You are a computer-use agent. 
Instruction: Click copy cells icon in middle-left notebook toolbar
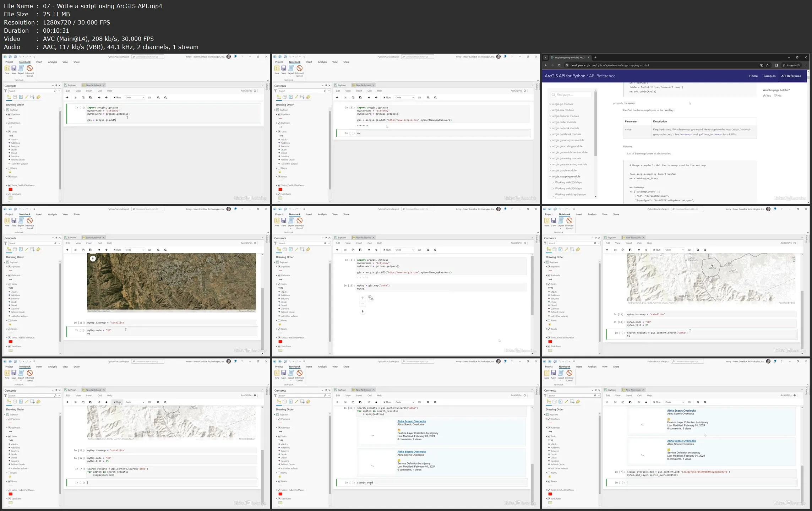83,250
